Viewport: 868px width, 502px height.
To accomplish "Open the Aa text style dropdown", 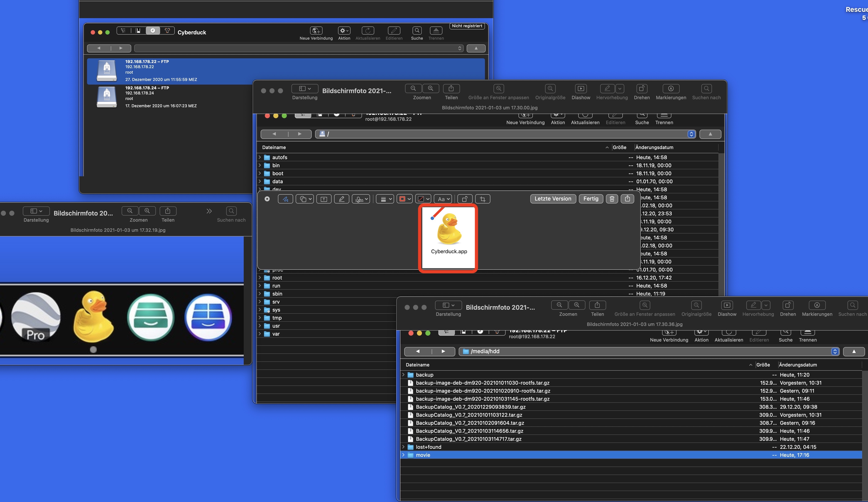I will (443, 199).
